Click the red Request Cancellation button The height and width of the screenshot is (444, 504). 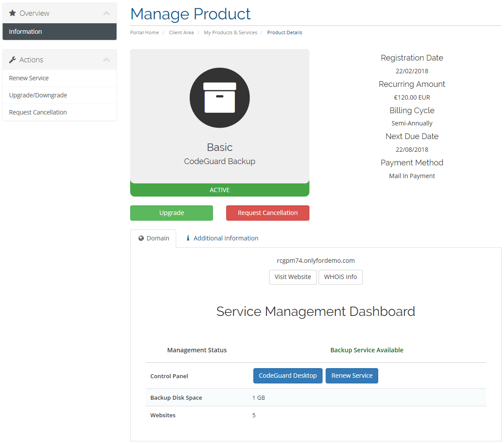click(268, 213)
